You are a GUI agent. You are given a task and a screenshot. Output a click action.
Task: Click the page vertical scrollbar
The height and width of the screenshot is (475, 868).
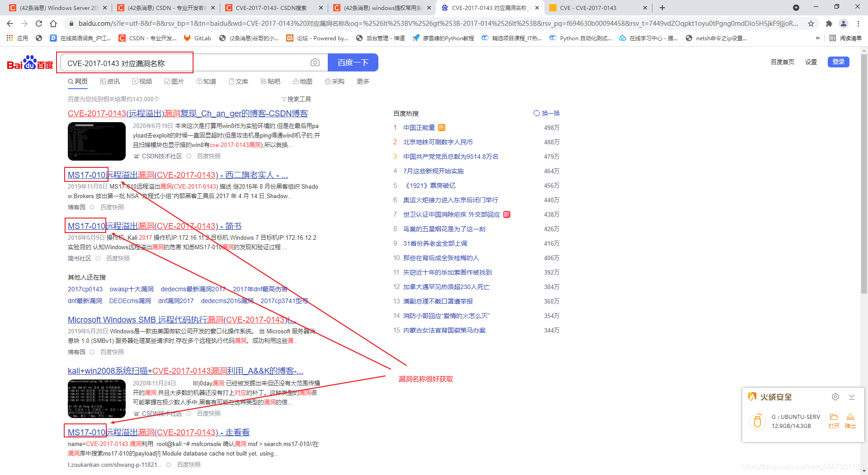click(864, 174)
